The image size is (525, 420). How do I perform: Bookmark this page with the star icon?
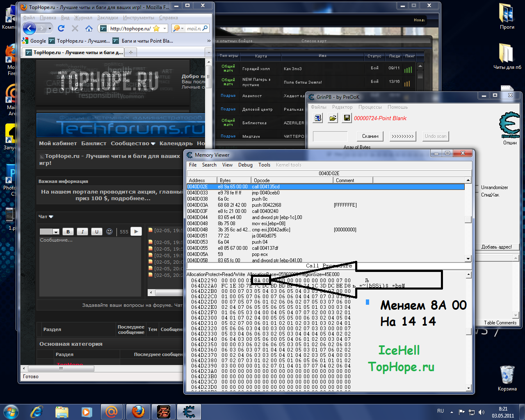tap(156, 28)
